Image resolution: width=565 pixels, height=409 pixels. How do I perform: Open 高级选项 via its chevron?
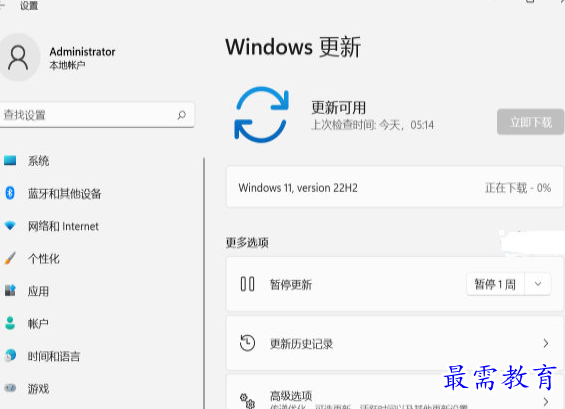(x=546, y=401)
